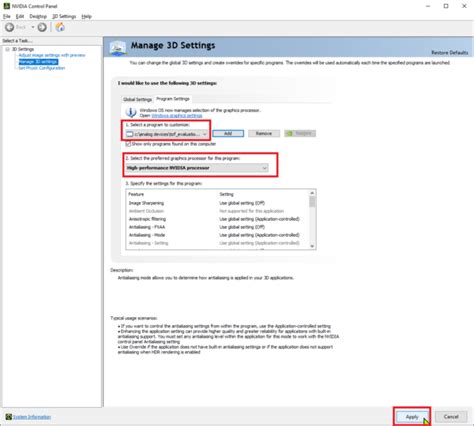Click Restore Defaults link
Image resolution: width=474 pixels, height=426 pixels.
450,53
